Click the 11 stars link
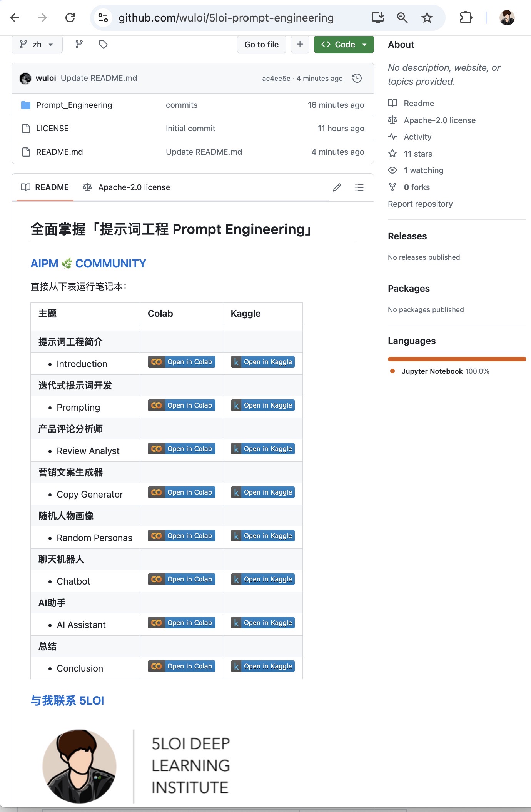The image size is (531, 812). point(418,154)
